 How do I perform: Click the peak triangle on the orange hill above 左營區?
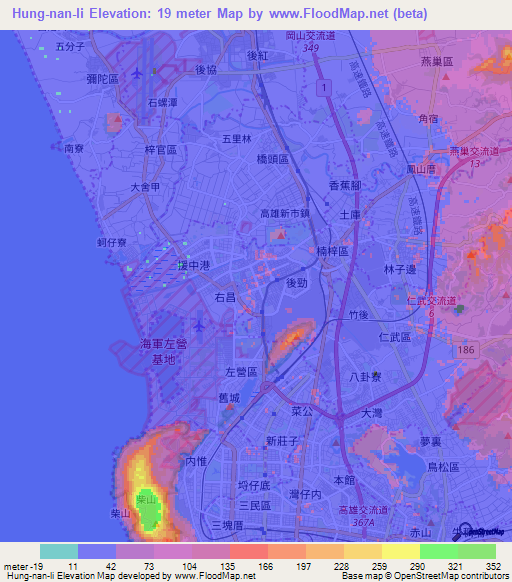point(296,336)
